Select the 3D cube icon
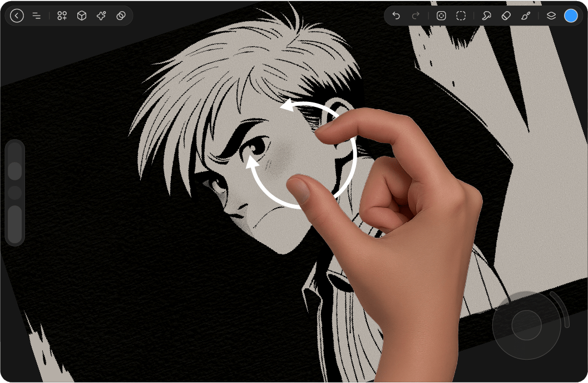 tap(82, 16)
